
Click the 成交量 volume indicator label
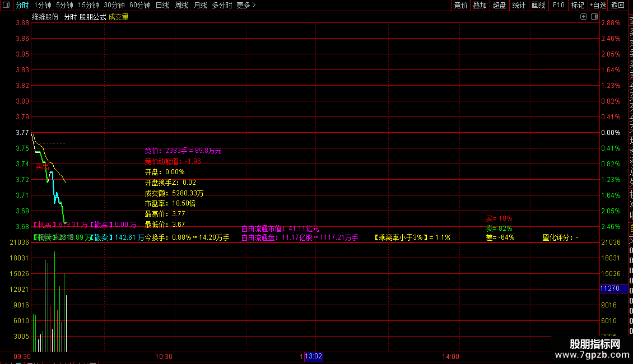(x=118, y=17)
